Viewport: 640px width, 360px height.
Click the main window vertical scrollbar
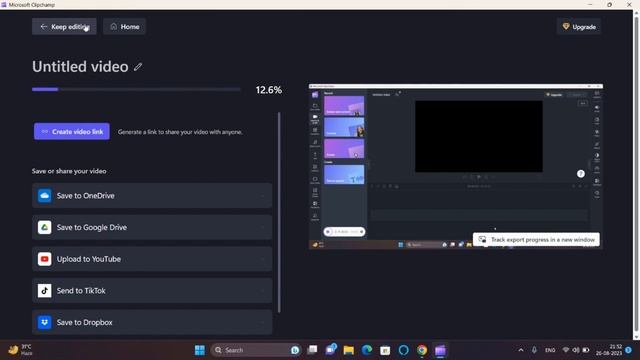636,175
